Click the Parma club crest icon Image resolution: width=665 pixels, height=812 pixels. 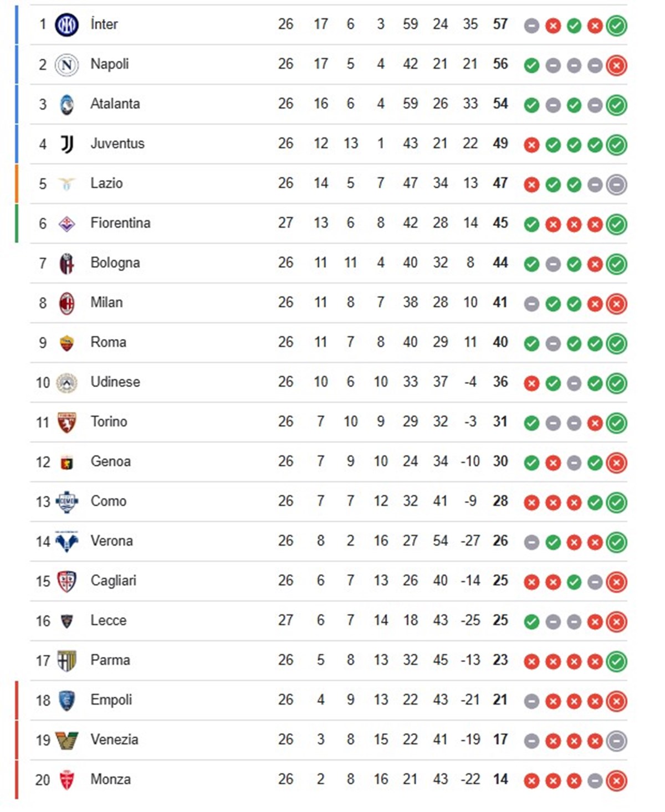(x=66, y=661)
